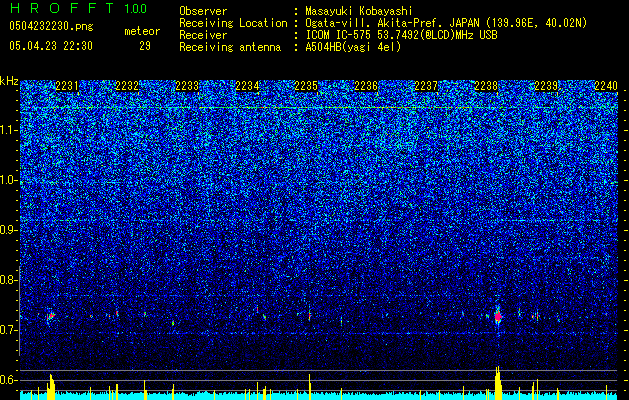Screen dimensions: 629x400
Task: Click the observer name Masayuki Kobayashi
Action: click(x=359, y=11)
